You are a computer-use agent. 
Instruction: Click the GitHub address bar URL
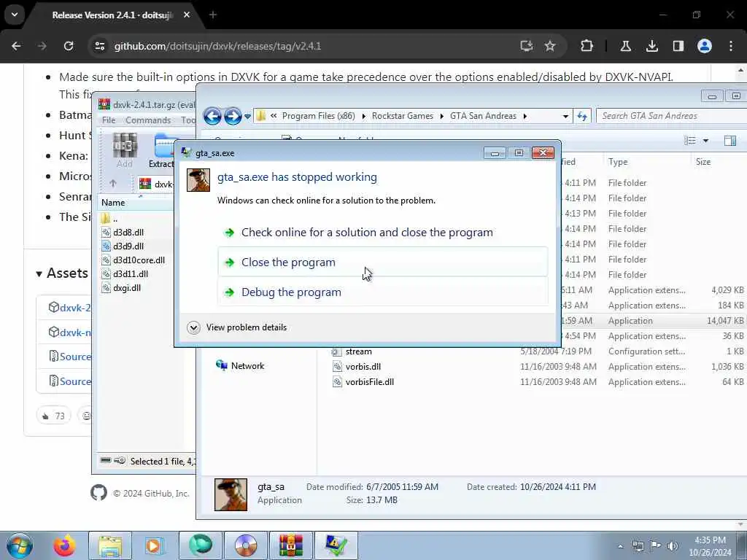click(x=217, y=46)
